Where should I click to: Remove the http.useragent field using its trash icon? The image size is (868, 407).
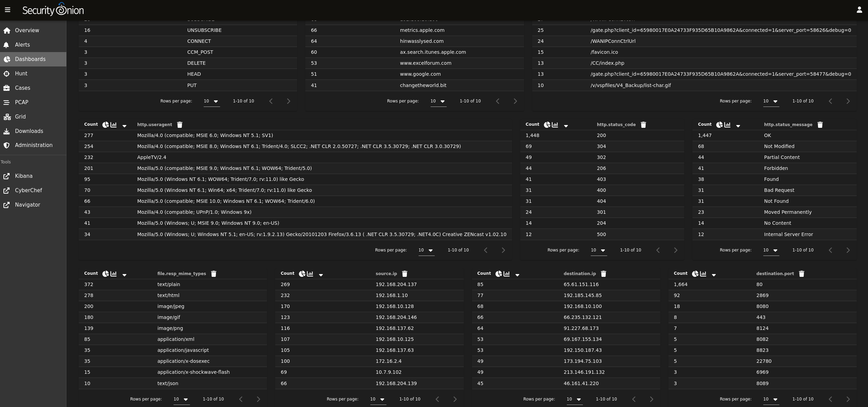click(180, 124)
